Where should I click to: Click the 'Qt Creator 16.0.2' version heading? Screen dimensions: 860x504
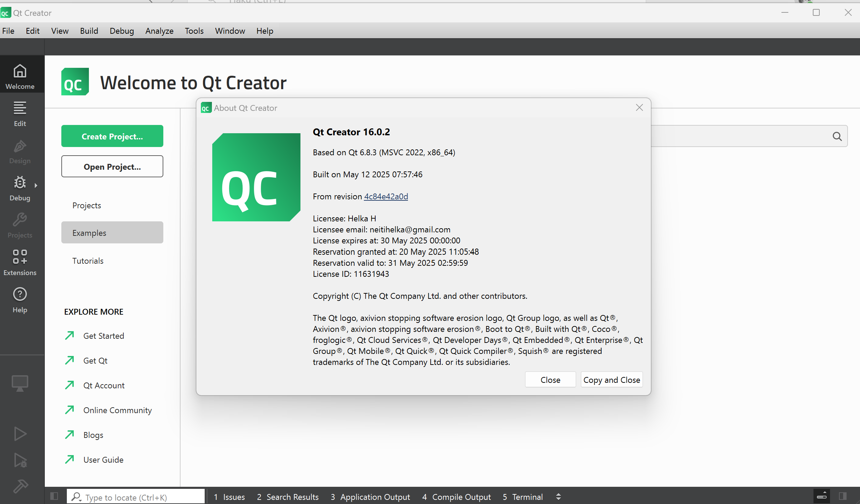[351, 132]
